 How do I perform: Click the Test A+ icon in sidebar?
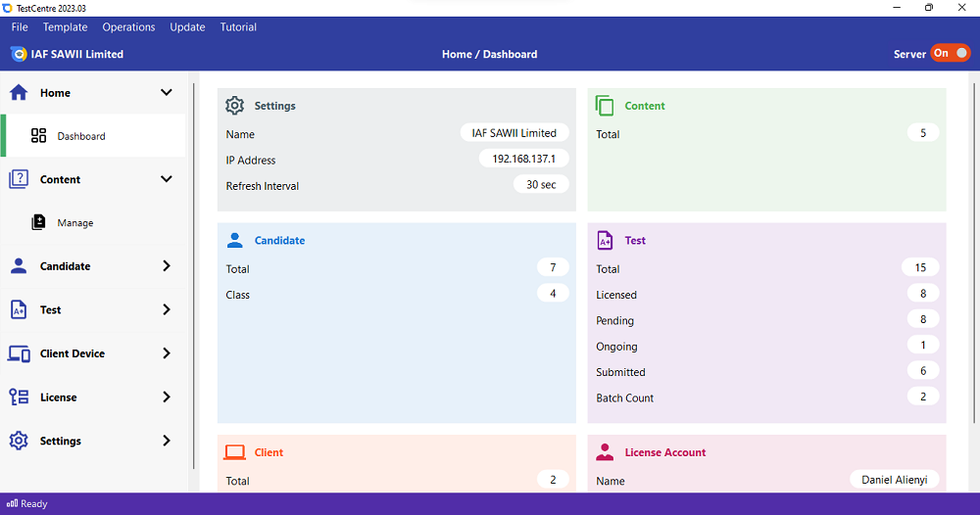point(19,309)
